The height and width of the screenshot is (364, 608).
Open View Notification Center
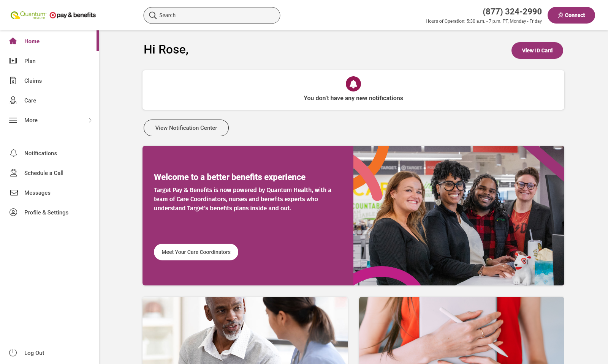pyautogui.click(x=186, y=128)
